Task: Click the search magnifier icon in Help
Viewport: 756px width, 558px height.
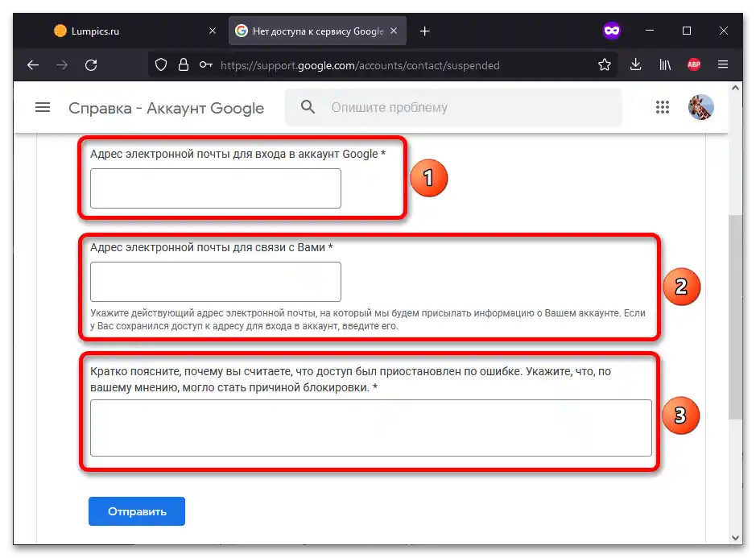Action: click(x=308, y=106)
